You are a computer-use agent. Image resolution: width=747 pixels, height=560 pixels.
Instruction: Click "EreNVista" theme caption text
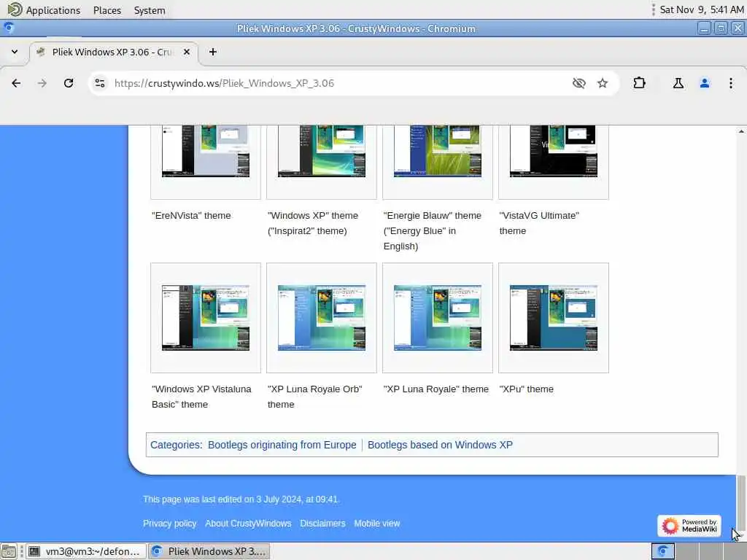point(191,215)
